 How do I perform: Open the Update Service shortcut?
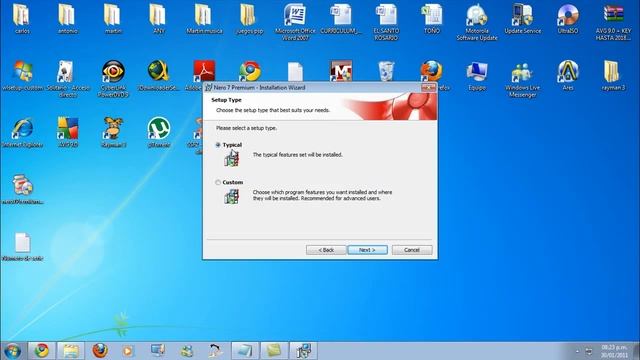[x=522, y=18]
